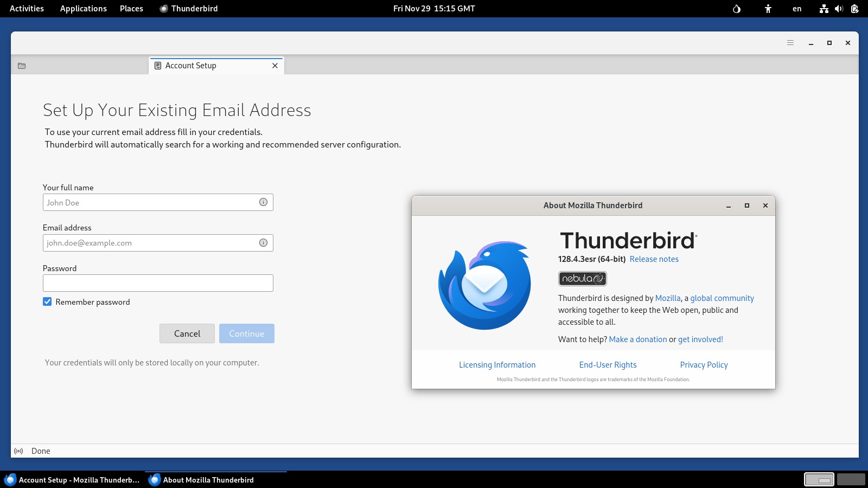The image size is (868, 488).
Task: Click the Continue button
Action: click(247, 333)
